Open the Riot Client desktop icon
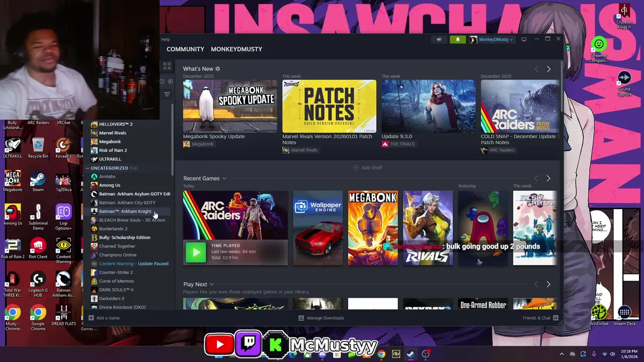Screen dimensions: 644x362 [38, 248]
